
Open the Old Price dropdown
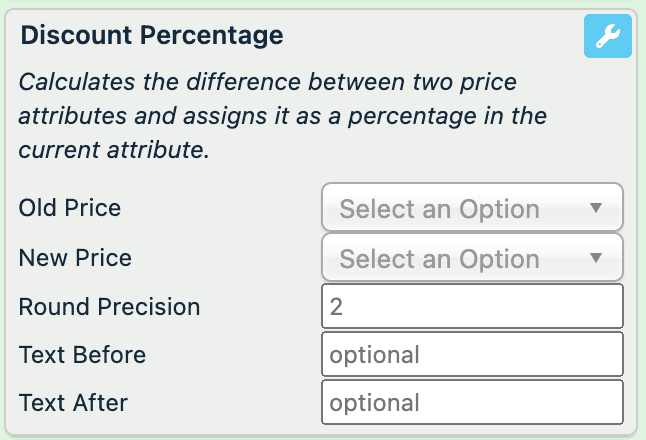coord(472,208)
